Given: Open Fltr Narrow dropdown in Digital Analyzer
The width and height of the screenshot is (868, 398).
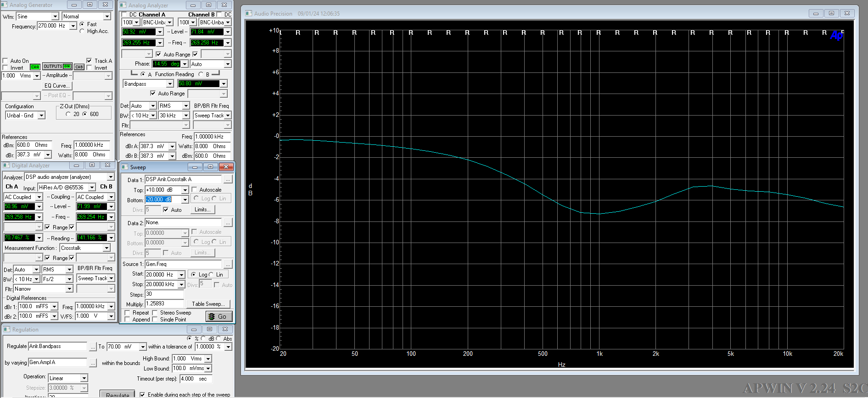Looking at the screenshot, I should (69, 289).
